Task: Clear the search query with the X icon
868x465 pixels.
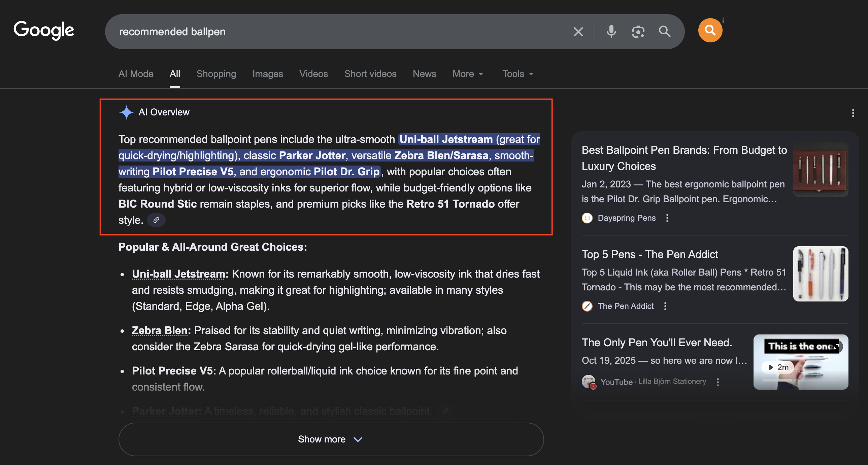Action: coord(578,31)
